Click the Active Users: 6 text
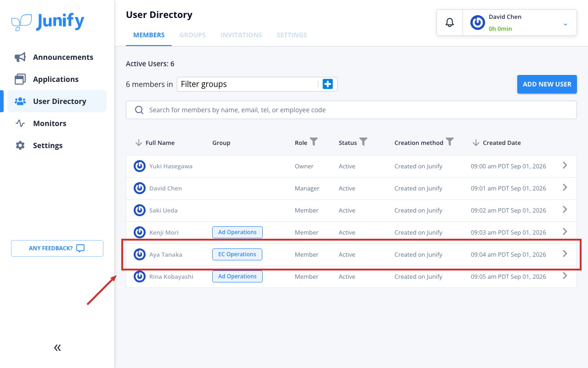This screenshot has height=368, width=588. pyautogui.click(x=150, y=64)
